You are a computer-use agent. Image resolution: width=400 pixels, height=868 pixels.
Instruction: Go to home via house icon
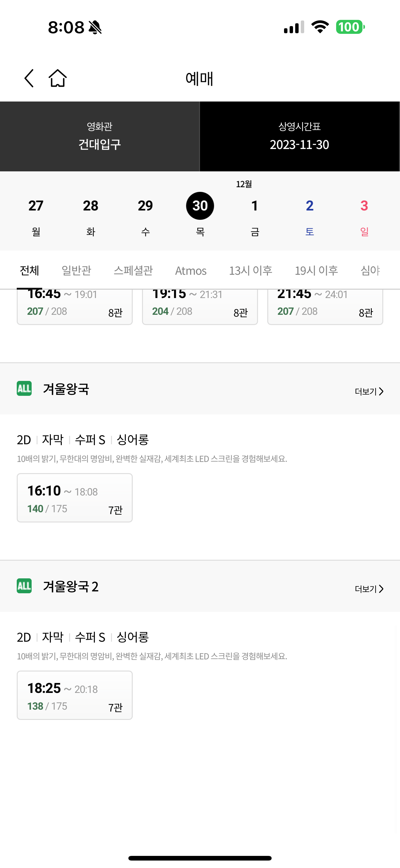58,78
